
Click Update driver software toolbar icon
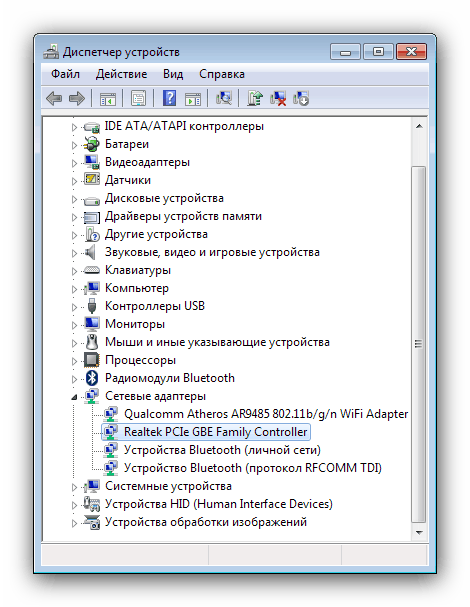pos(254,99)
